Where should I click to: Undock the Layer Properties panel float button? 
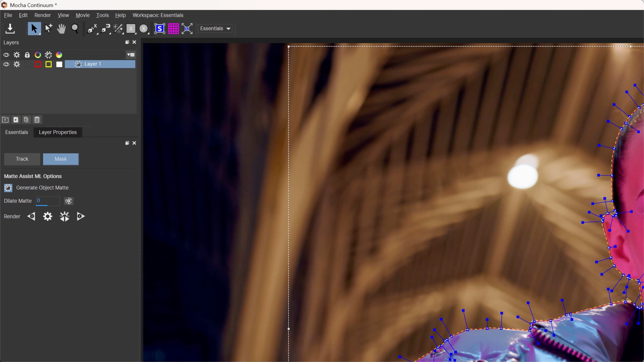coord(127,143)
